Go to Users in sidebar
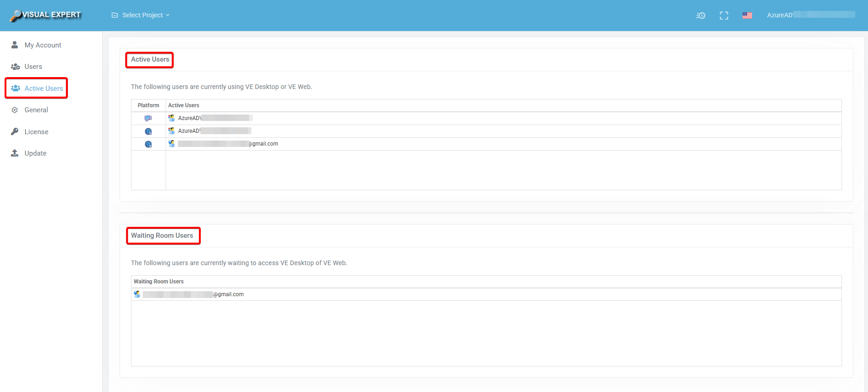This screenshot has height=392, width=868. pyautogui.click(x=33, y=67)
